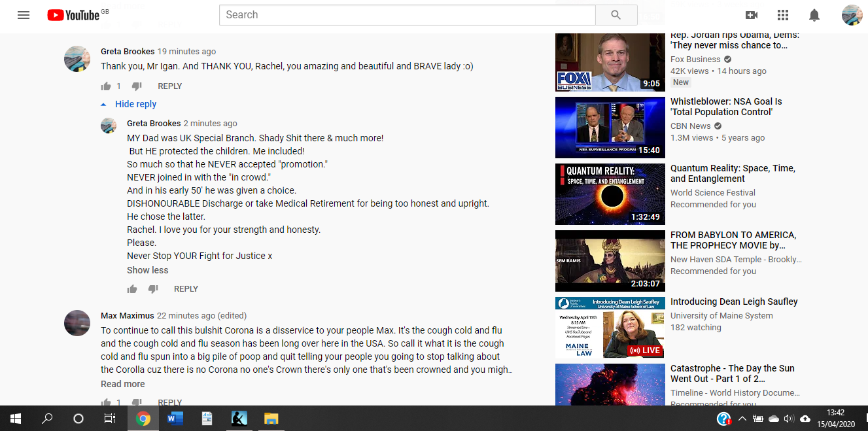
Task: Open the create video camera icon
Action: pyautogui.click(x=752, y=15)
